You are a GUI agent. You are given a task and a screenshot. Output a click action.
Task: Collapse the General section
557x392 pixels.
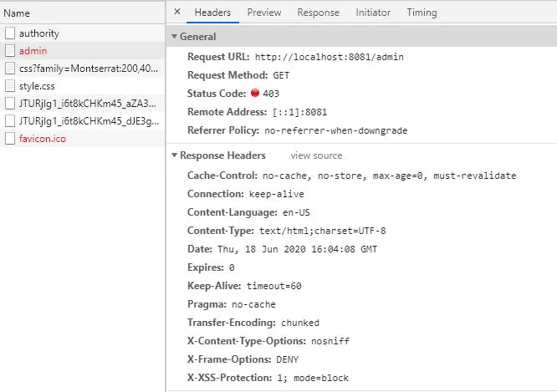[x=174, y=37]
